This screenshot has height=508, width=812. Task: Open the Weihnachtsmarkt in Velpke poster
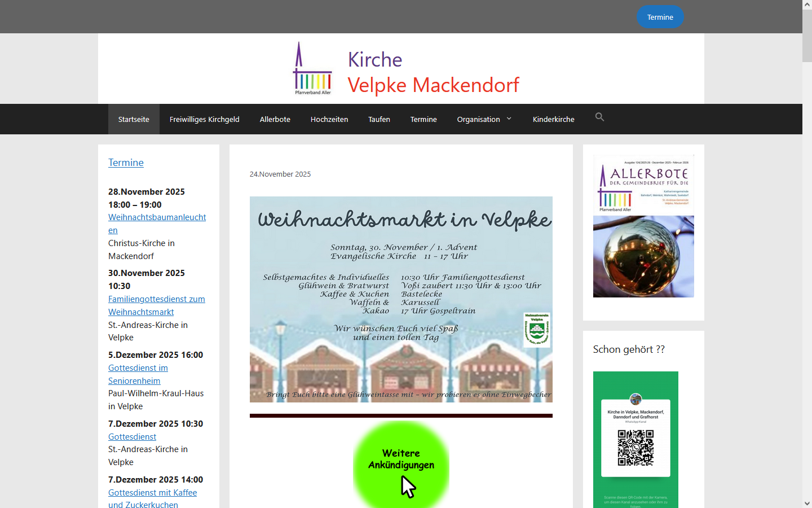401,299
